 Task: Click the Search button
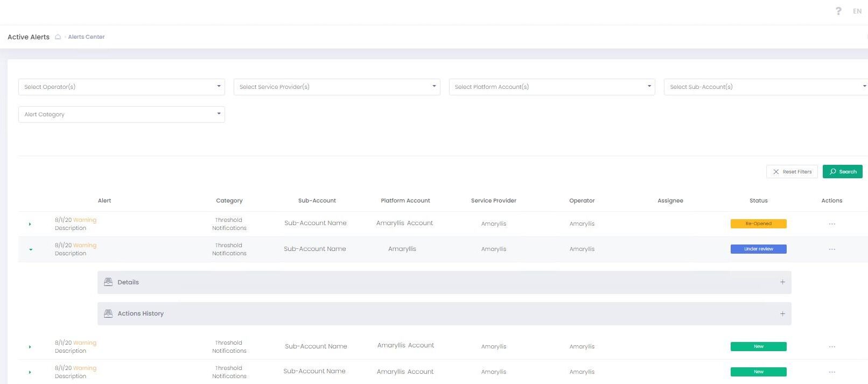(x=842, y=172)
